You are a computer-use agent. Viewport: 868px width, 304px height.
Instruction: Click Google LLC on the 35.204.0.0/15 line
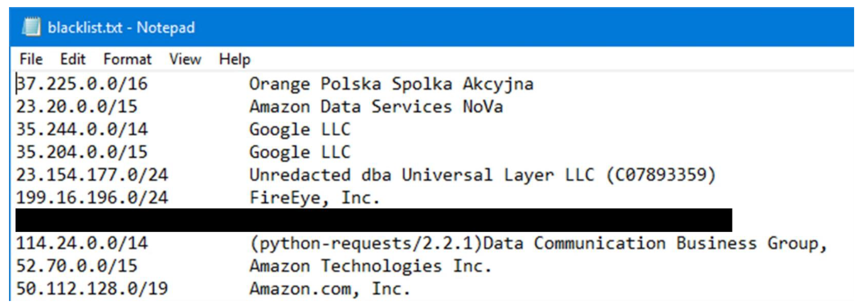(x=300, y=152)
